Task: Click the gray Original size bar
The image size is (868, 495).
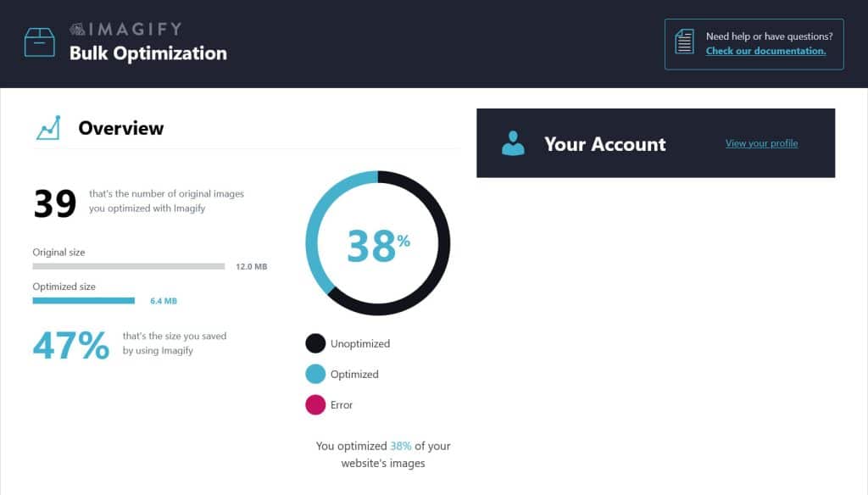Action: point(128,266)
